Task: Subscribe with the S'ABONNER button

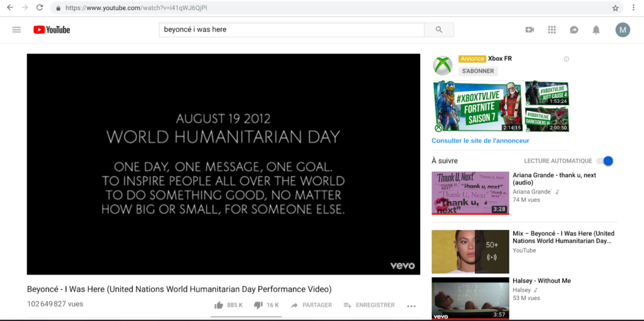Action: tap(478, 71)
